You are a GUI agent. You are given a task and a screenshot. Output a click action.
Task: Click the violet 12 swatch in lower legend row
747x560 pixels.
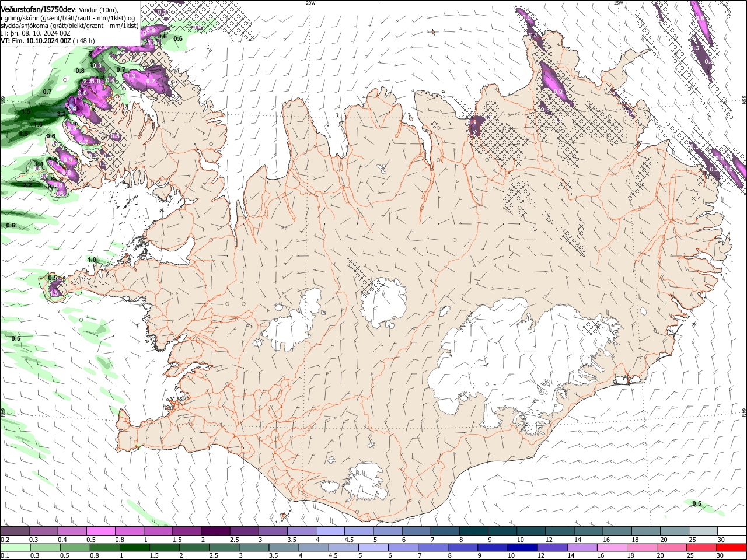(x=552, y=547)
